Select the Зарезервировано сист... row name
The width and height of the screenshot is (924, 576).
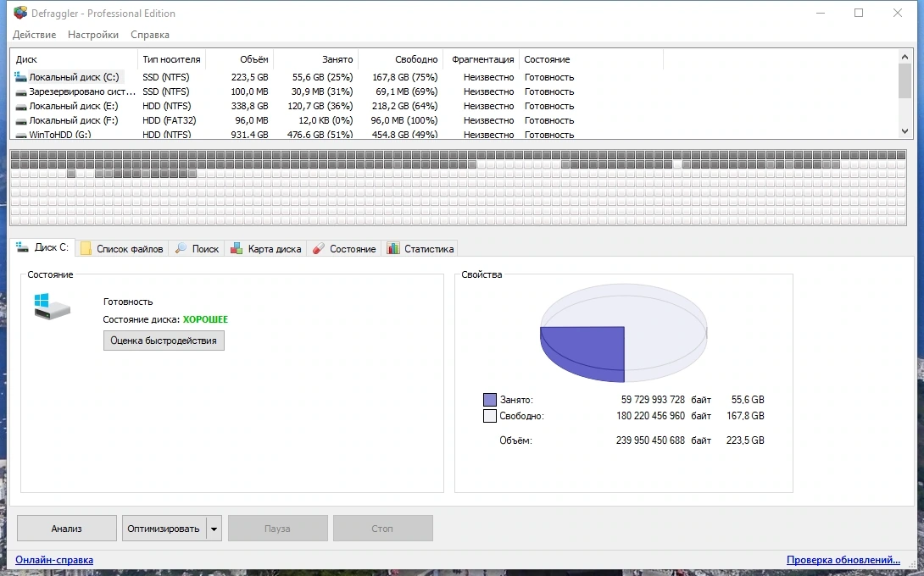coord(82,91)
